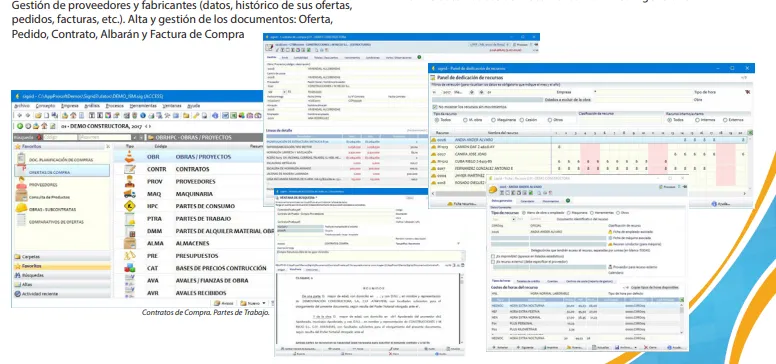Open the OBR Obras / Proyectos traffic cone icon
The image size is (776, 364).
click(130, 156)
